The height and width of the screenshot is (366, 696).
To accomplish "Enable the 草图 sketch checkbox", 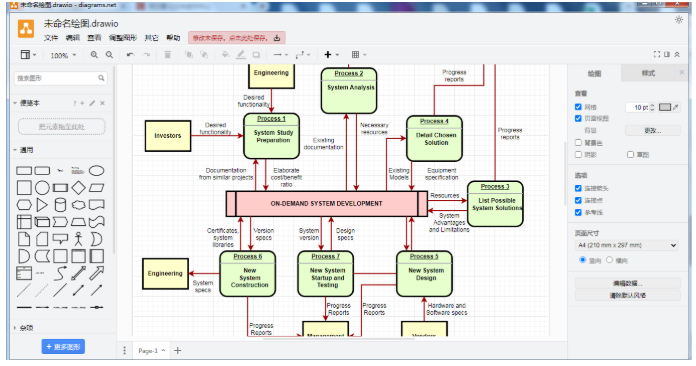I will pos(630,154).
